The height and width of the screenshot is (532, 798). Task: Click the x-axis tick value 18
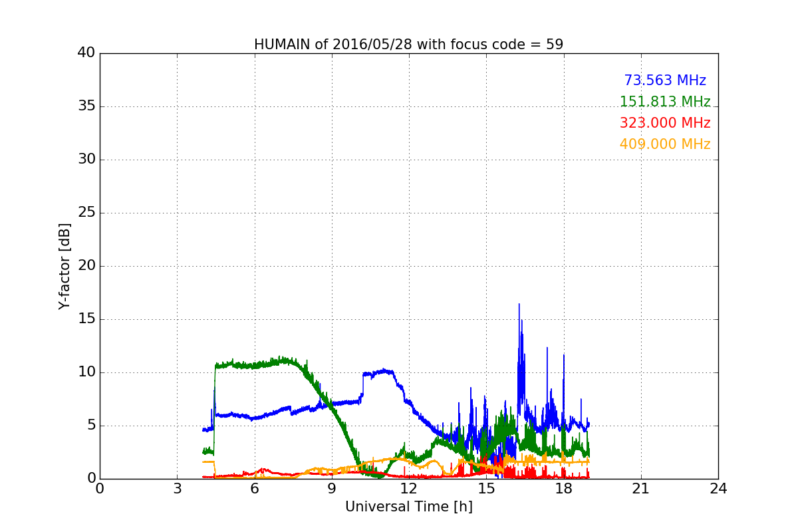point(563,488)
